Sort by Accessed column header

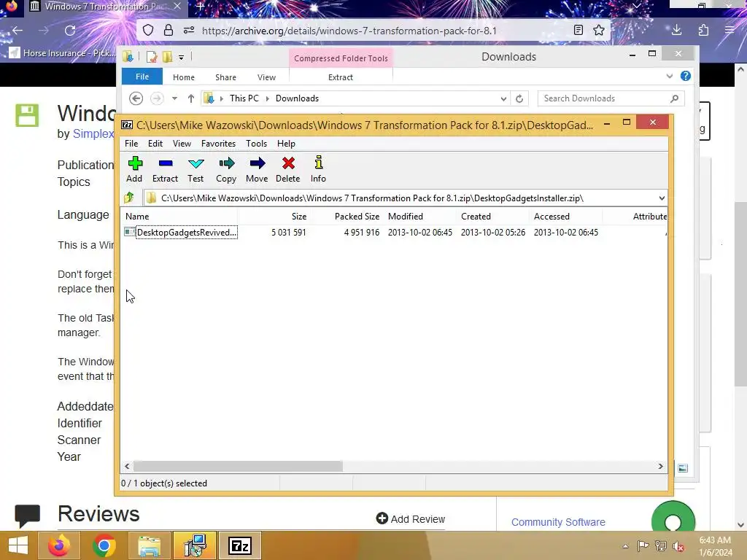coord(551,216)
